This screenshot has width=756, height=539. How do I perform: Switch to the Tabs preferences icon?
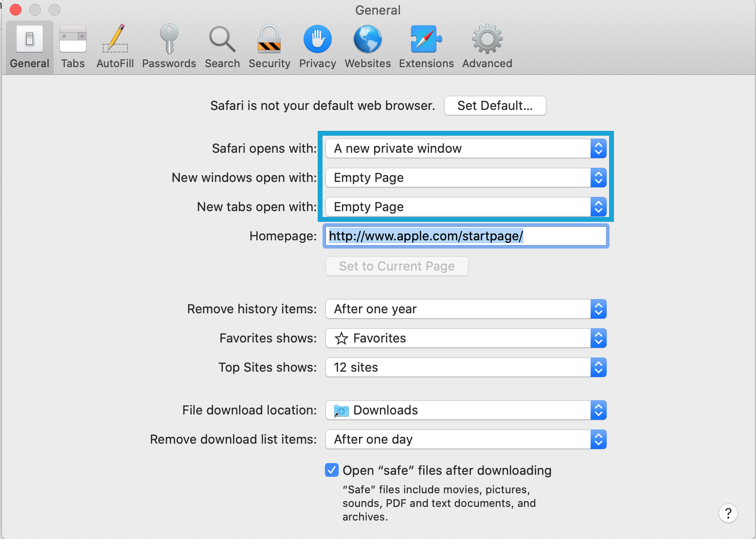(x=73, y=47)
